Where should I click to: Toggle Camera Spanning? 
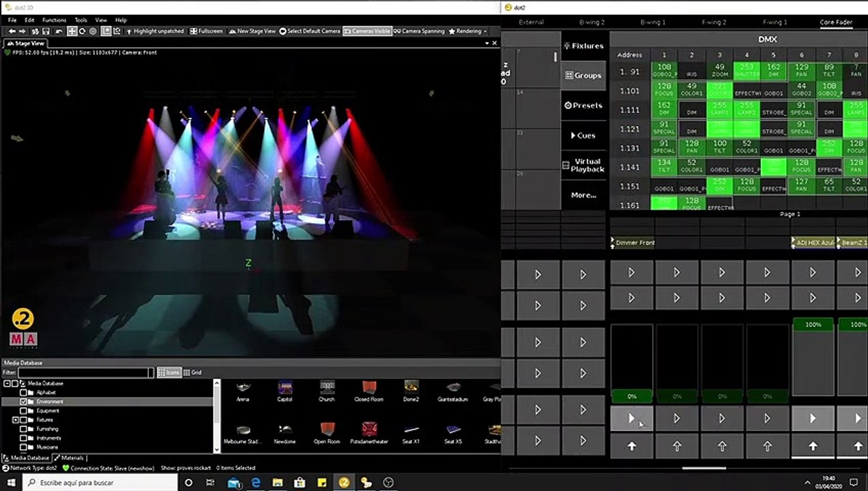(420, 31)
